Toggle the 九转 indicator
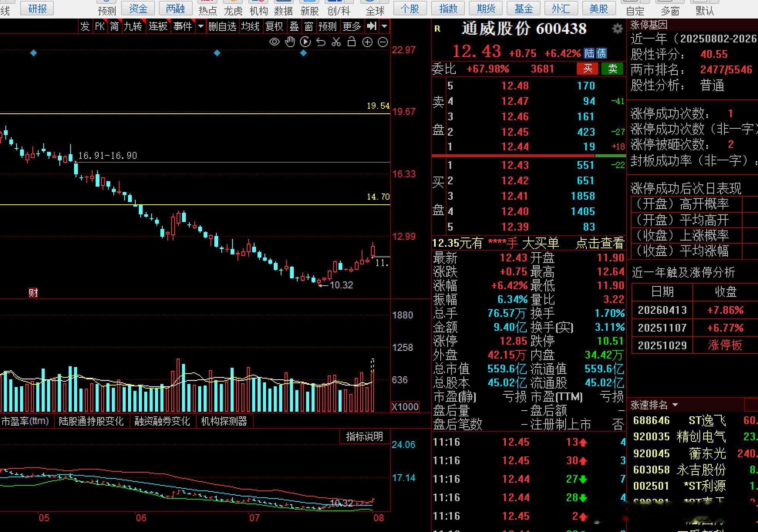This screenshot has width=758, height=532. click(x=133, y=26)
